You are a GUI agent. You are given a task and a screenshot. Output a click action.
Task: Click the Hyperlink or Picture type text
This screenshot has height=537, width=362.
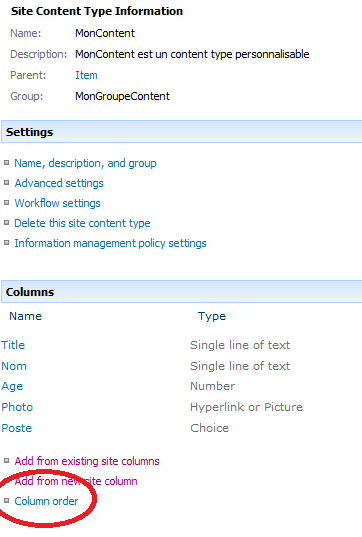click(247, 407)
